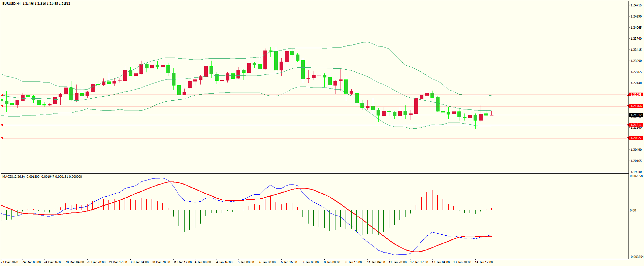The width and height of the screenshot is (644, 266).
Task: Select the 1.22098 horizontal line price tag
Action: 636,95
